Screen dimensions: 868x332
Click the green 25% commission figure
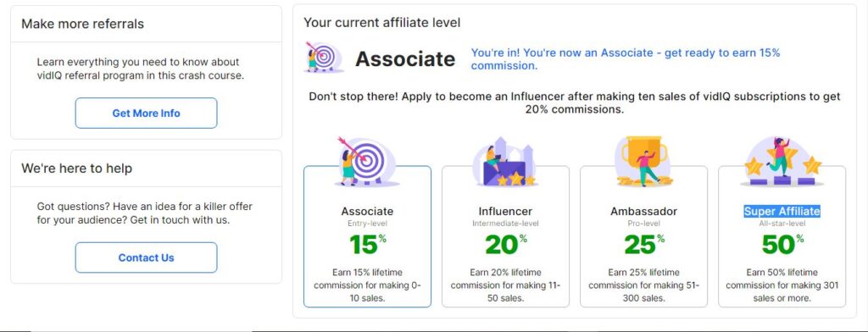pos(644,245)
